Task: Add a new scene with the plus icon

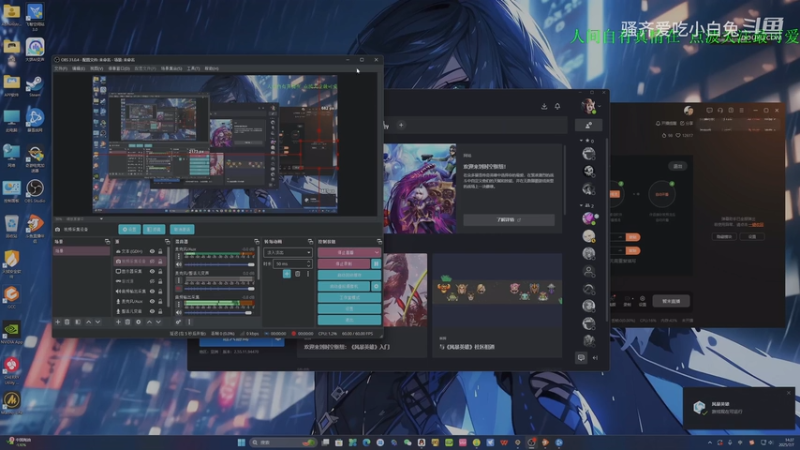Action: click(58, 322)
